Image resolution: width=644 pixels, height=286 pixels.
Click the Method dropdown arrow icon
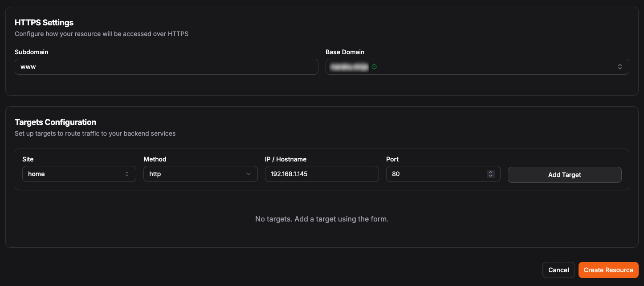click(x=249, y=174)
